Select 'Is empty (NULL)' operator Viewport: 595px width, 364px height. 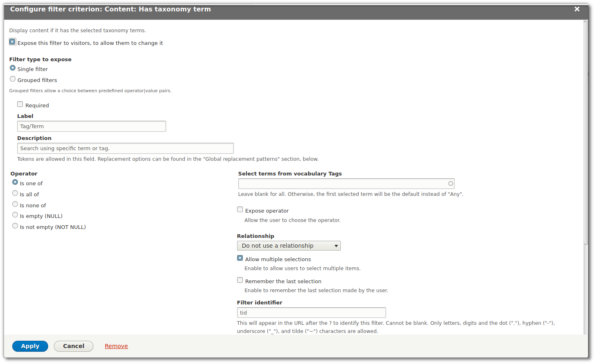tap(15, 214)
